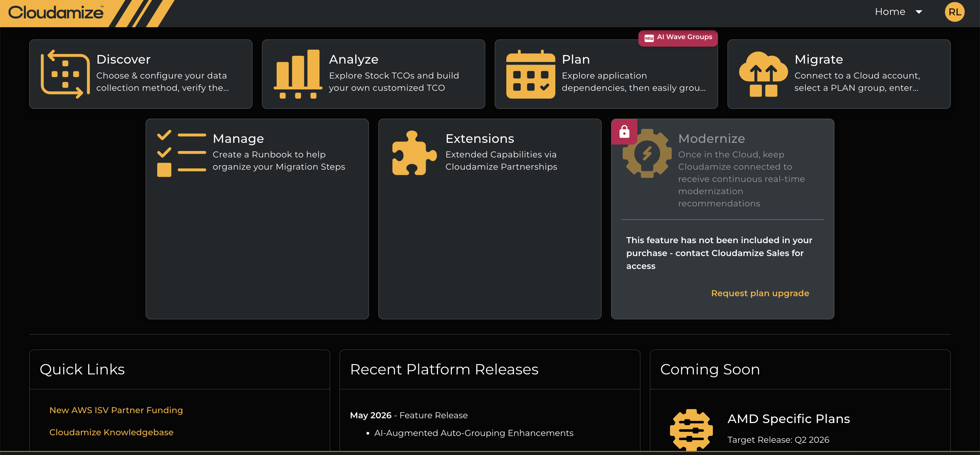Viewport: 980px width, 455px height.
Task: Click the Extensions puzzle piece icon
Action: click(414, 153)
